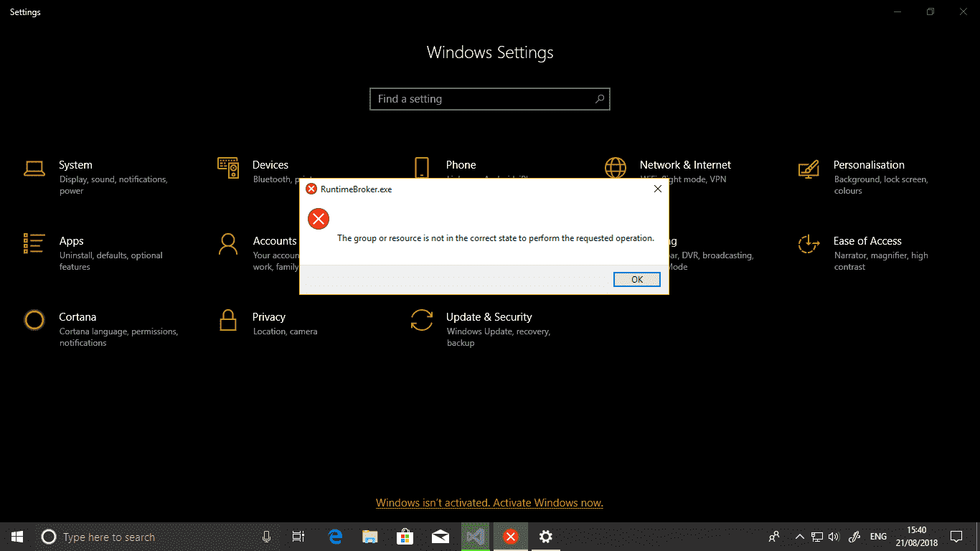Select the Privacy heading text

click(x=269, y=317)
